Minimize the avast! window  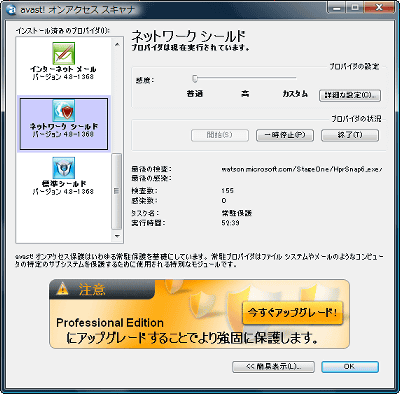(337, 8)
